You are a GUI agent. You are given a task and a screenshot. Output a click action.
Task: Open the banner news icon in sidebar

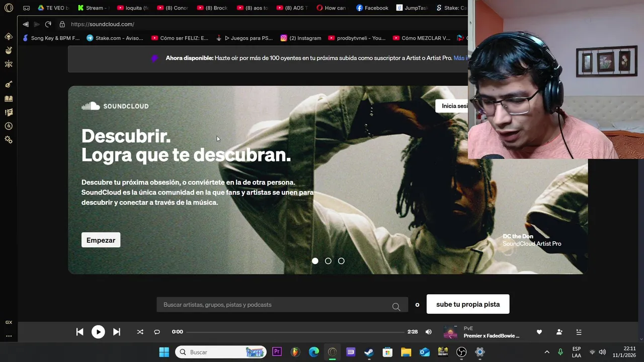[x=9, y=113]
